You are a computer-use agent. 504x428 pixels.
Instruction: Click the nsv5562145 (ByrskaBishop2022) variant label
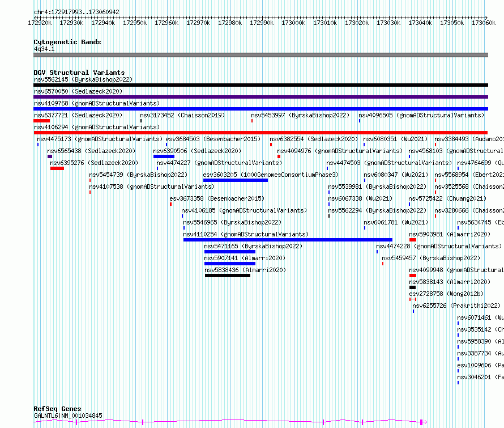(x=83, y=79)
